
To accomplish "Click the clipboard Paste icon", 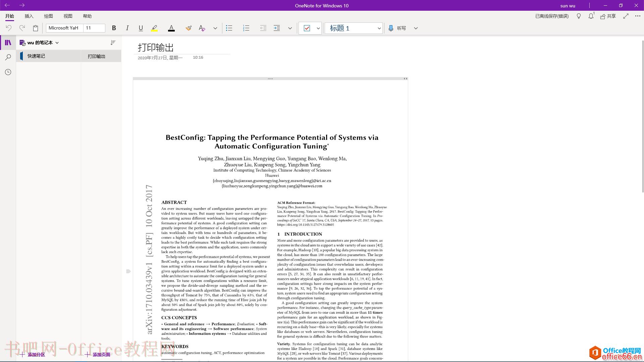I will (x=36, y=28).
